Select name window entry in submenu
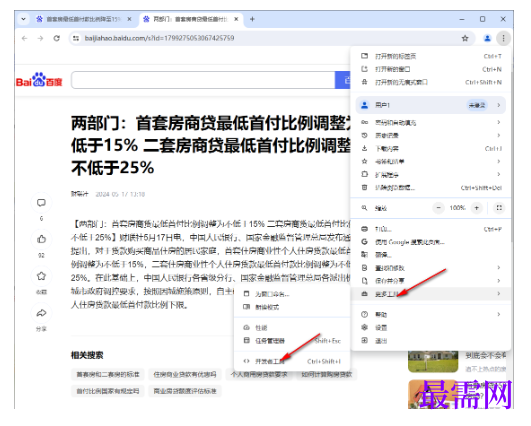 click(292, 294)
